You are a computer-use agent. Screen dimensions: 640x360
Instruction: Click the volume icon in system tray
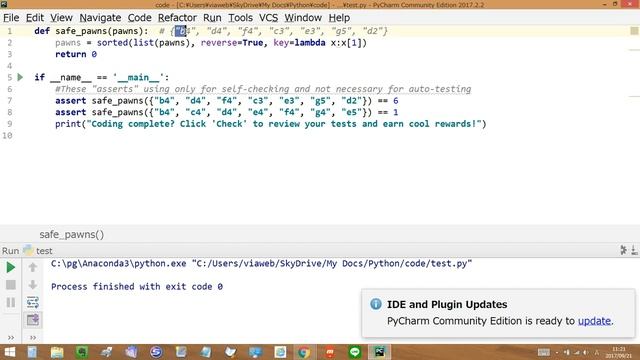tap(586, 352)
